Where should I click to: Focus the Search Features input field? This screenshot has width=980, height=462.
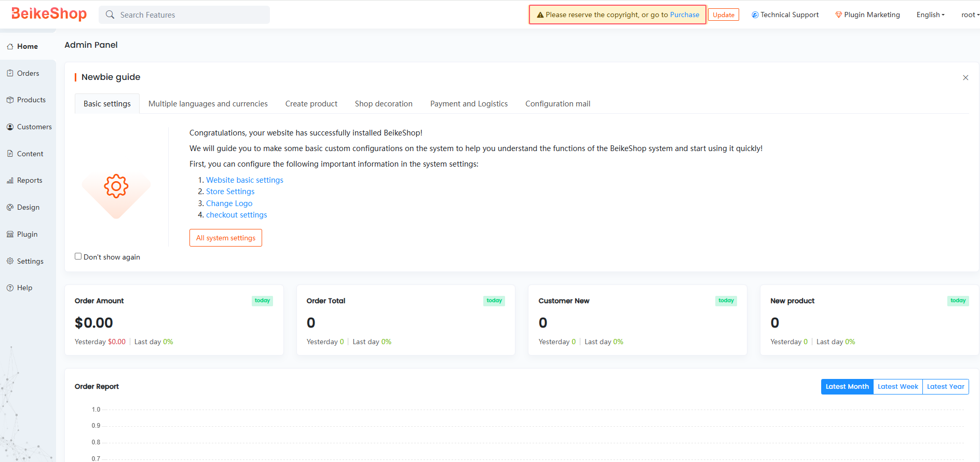pyautogui.click(x=184, y=15)
